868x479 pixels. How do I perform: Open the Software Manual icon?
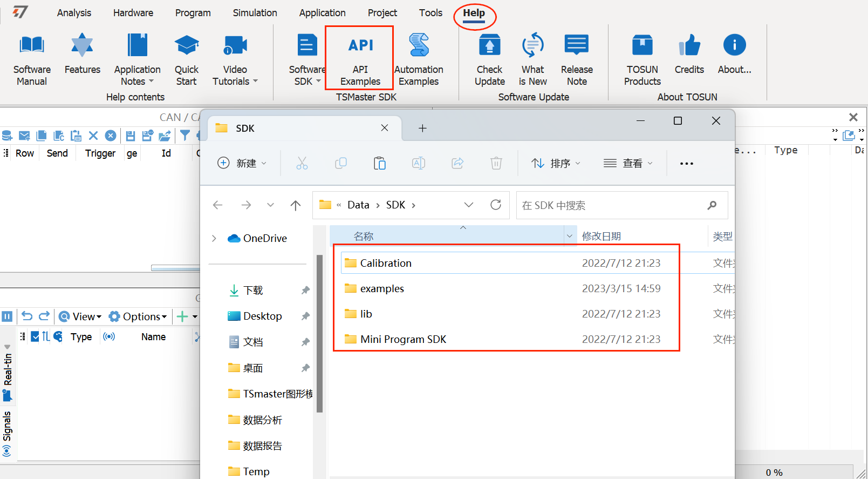point(32,46)
